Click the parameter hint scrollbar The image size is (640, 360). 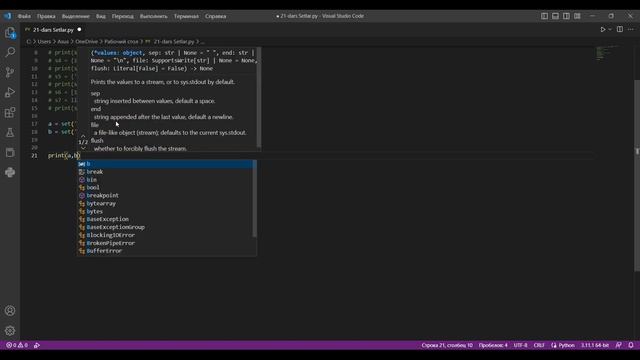click(x=259, y=98)
